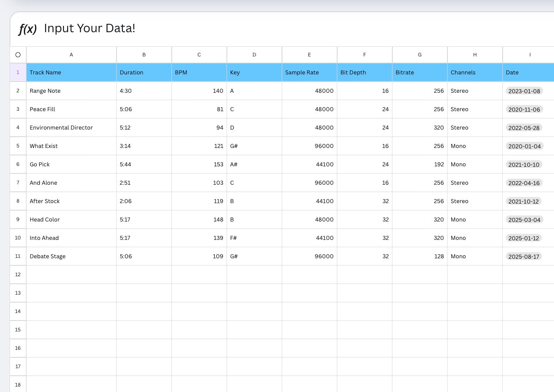
Task: Select the bitrate cell 192
Action: pyautogui.click(x=420, y=164)
